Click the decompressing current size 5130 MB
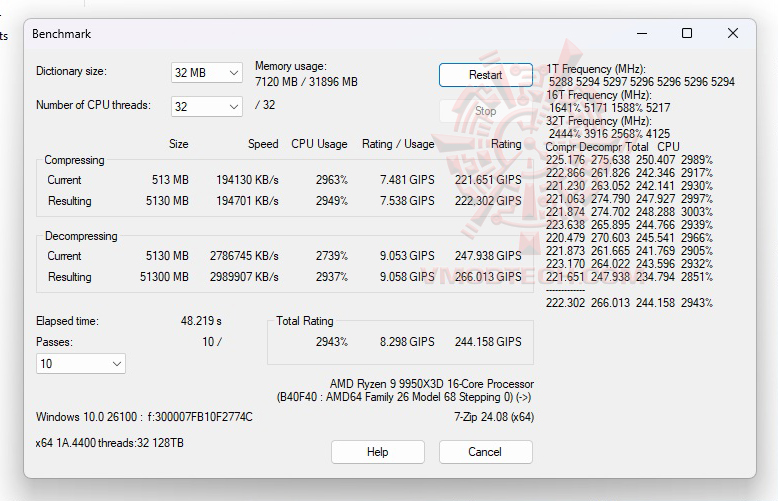 pyautogui.click(x=167, y=256)
